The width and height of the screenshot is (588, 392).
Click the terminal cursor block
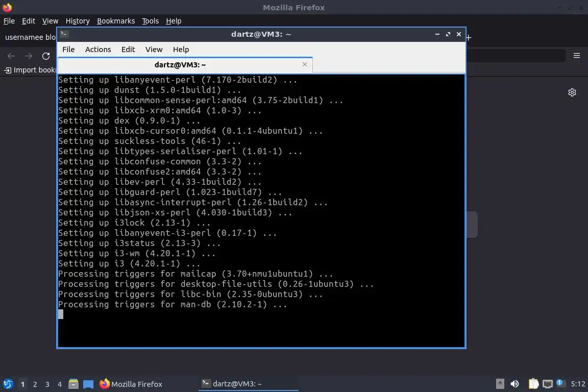(x=61, y=314)
